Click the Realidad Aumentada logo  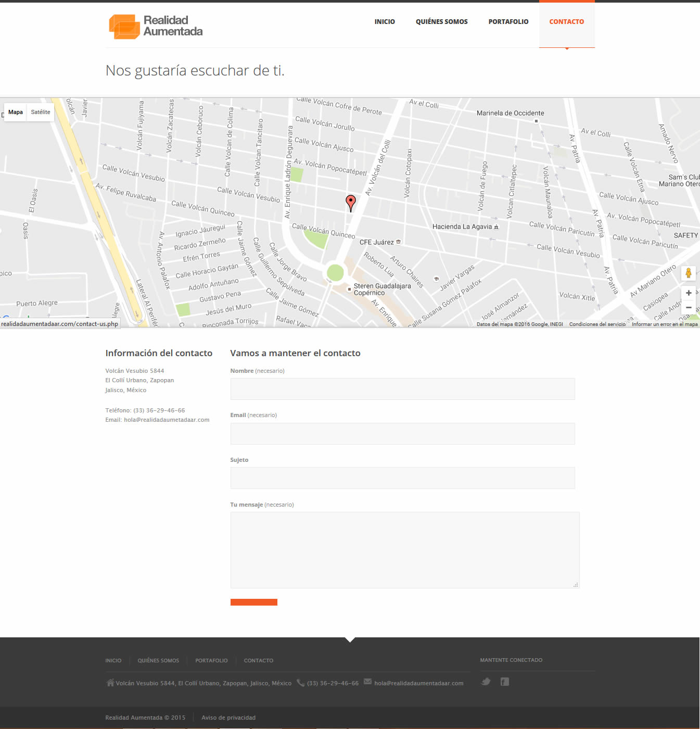click(155, 26)
